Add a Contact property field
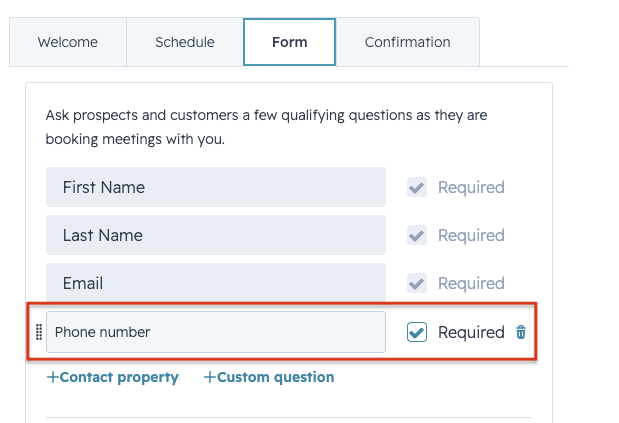Viewport: 619px width, 423px height. tap(113, 377)
